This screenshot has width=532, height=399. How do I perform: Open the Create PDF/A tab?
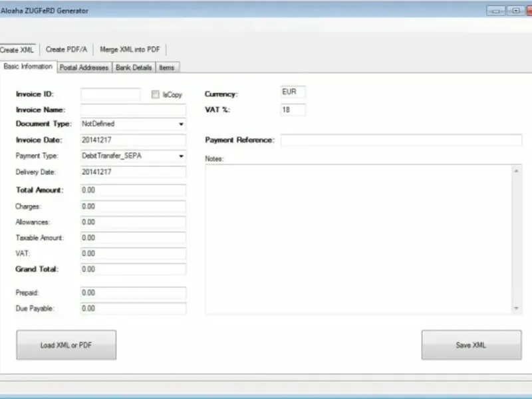(66, 49)
